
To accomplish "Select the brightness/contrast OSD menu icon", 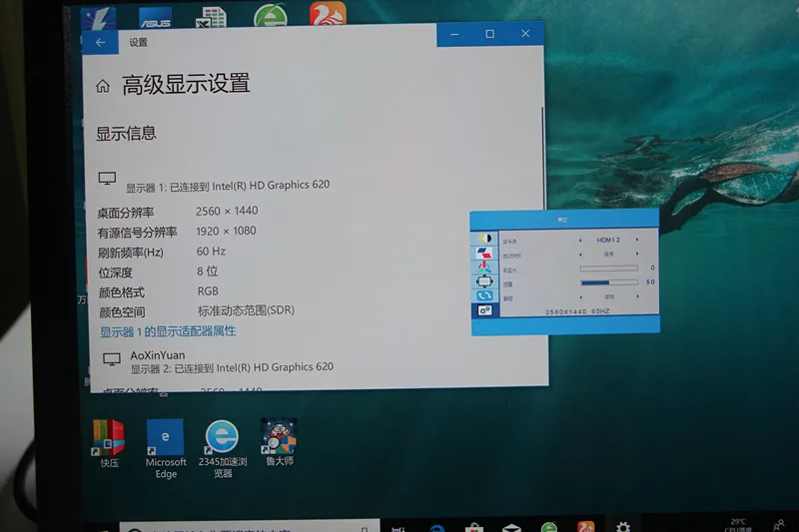I will tap(484, 239).
